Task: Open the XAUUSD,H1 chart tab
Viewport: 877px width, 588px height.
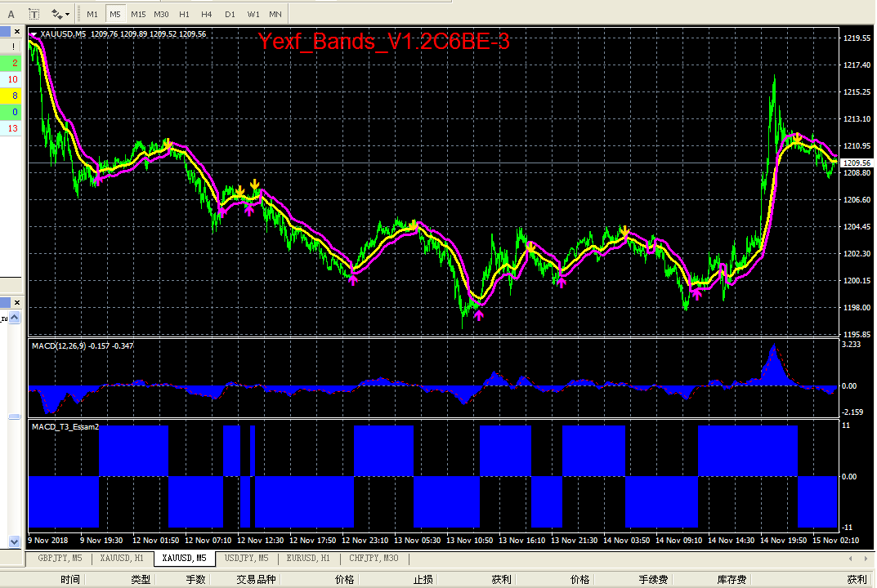Action: 122,558
